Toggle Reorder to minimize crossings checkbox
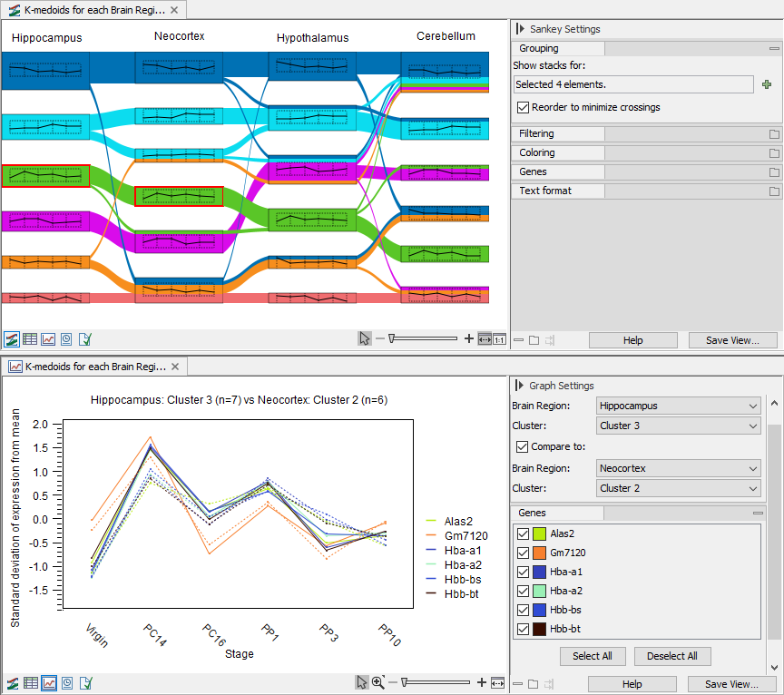 pos(523,107)
